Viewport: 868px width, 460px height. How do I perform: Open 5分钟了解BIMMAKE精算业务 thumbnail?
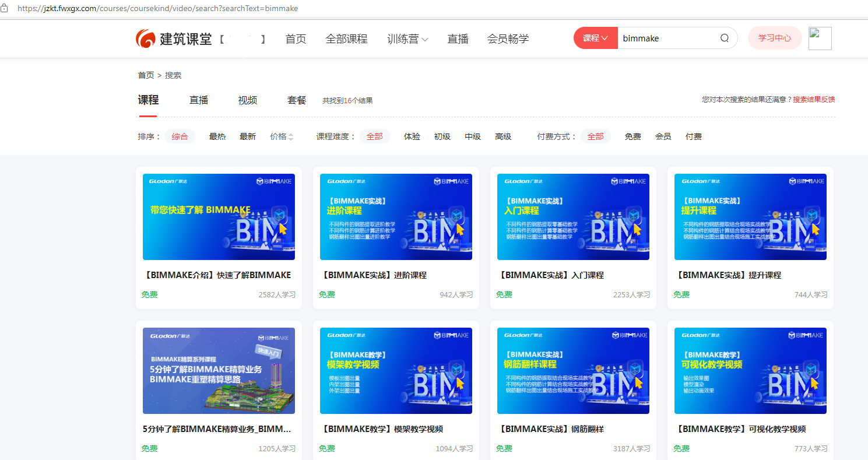pos(219,371)
